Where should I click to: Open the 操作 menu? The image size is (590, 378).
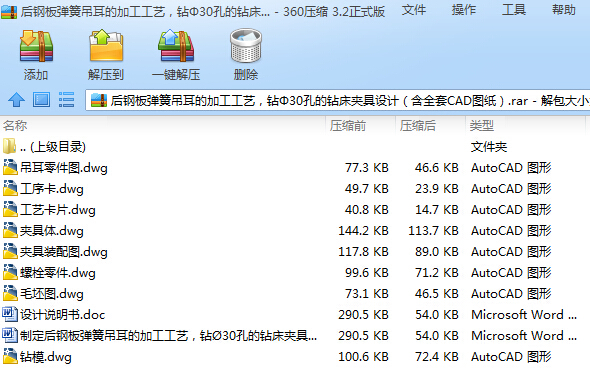(464, 10)
